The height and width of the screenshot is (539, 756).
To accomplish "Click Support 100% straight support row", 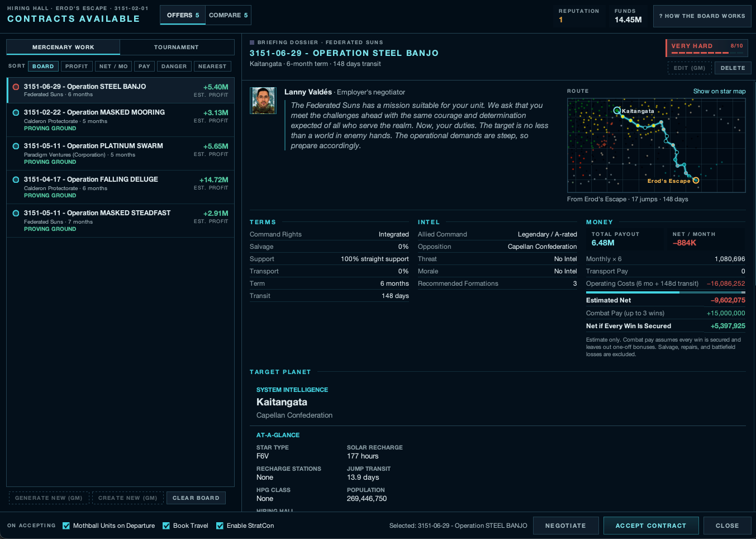I will point(329,259).
